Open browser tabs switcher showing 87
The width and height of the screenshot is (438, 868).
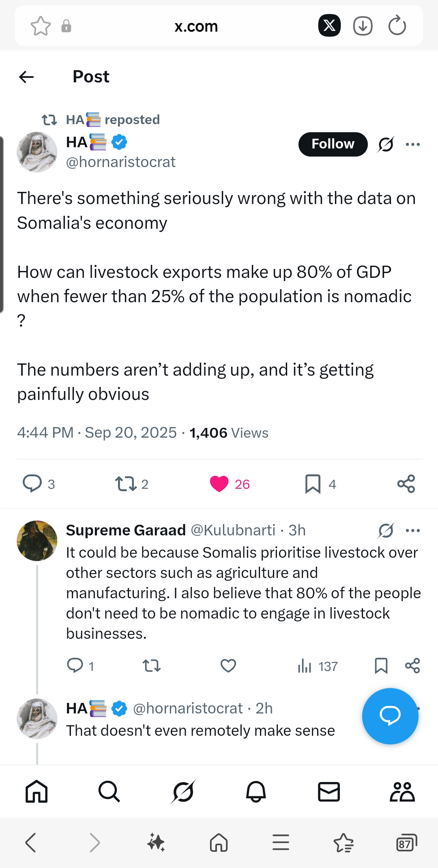coord(406,843)
